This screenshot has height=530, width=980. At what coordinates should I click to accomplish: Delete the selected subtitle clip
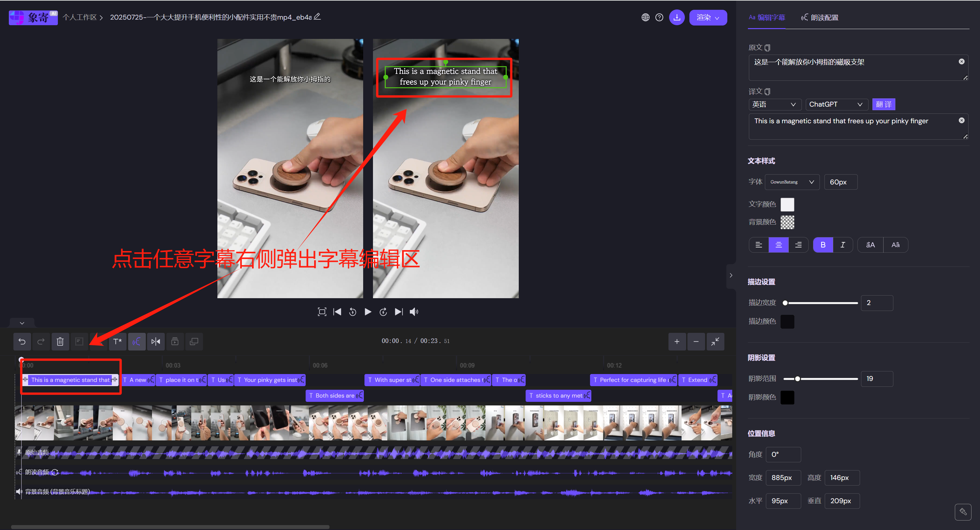click(60, 341)
